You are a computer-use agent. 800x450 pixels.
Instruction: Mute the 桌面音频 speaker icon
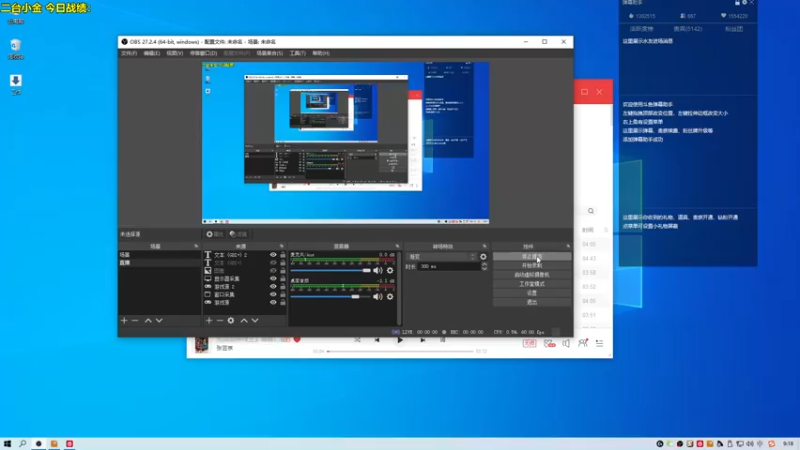click(x=378, y=296)
